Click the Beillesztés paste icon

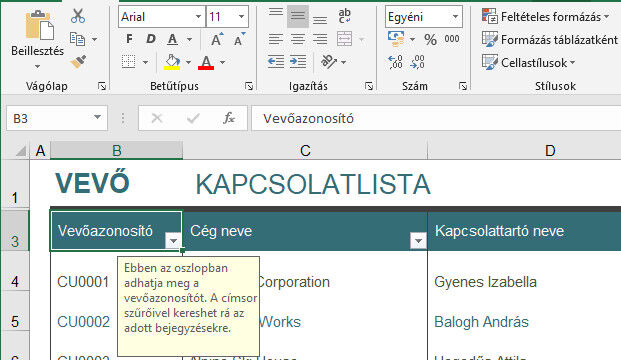[39, 25]
